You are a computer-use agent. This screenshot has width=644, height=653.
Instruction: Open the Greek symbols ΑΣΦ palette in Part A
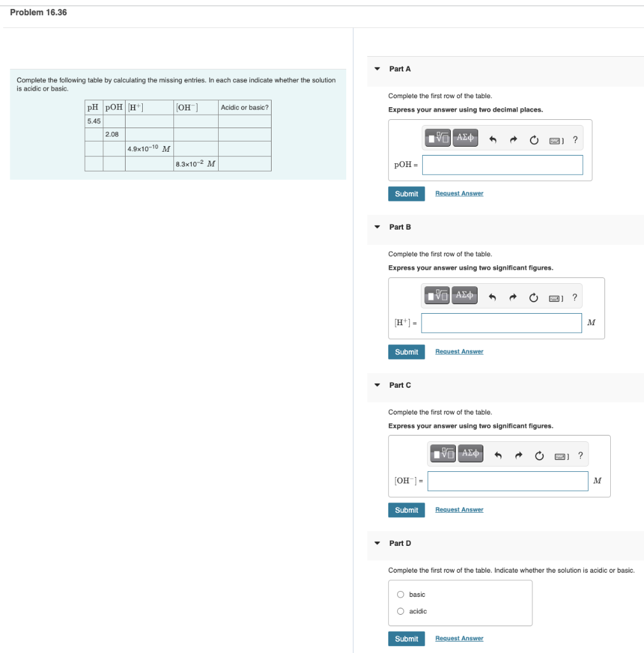[465, 137]
